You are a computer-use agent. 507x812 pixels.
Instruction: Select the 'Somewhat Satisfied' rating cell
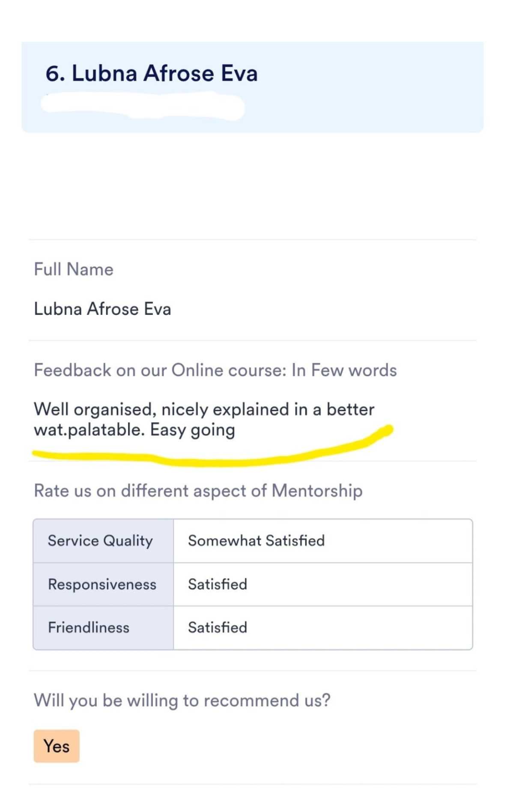[x=323, y=541]
